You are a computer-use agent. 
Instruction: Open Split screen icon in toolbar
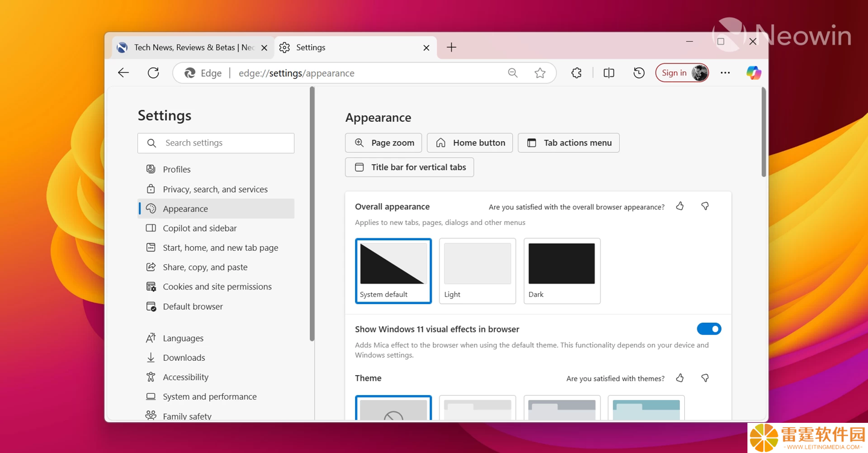click(609, 73)
